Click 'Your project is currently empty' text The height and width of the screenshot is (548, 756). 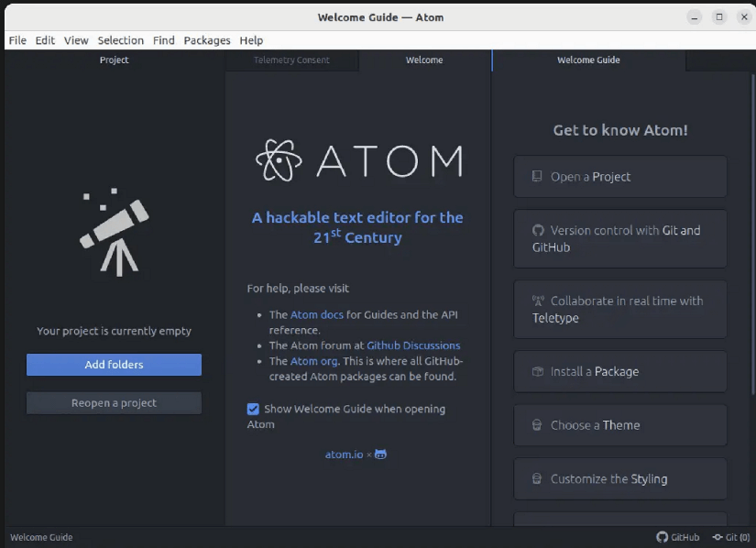tap(115, 331)
